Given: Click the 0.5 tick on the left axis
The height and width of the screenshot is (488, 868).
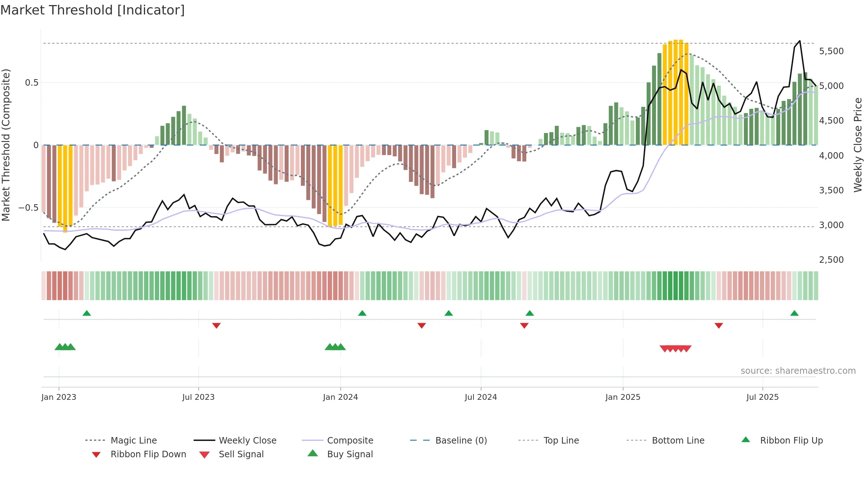Looking at the screenshot, I should click(31, 83).
